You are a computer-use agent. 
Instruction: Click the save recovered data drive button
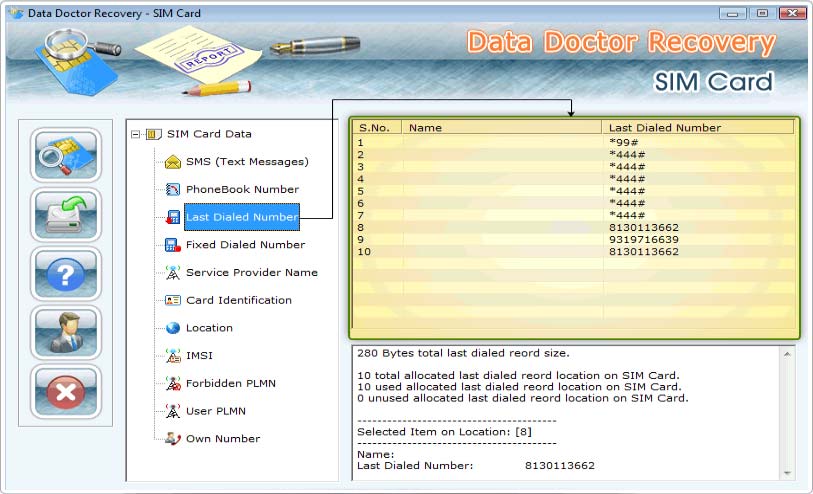coord(65,215)
